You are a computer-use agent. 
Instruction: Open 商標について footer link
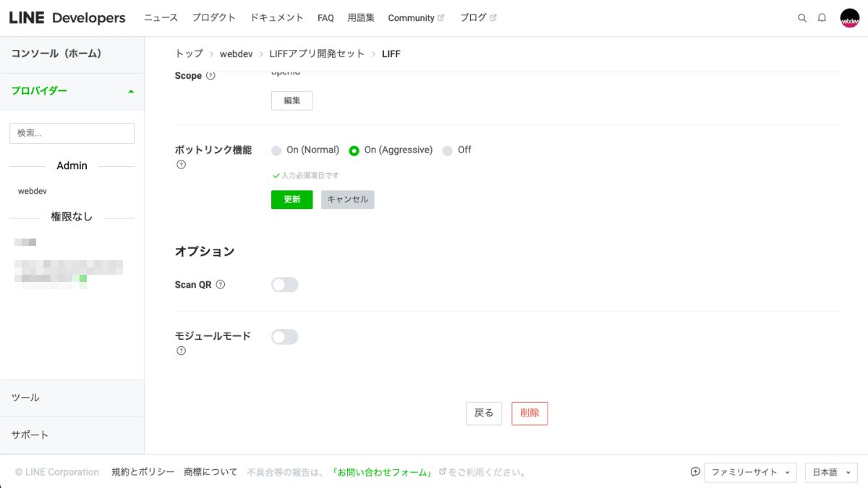coord(210,472)
